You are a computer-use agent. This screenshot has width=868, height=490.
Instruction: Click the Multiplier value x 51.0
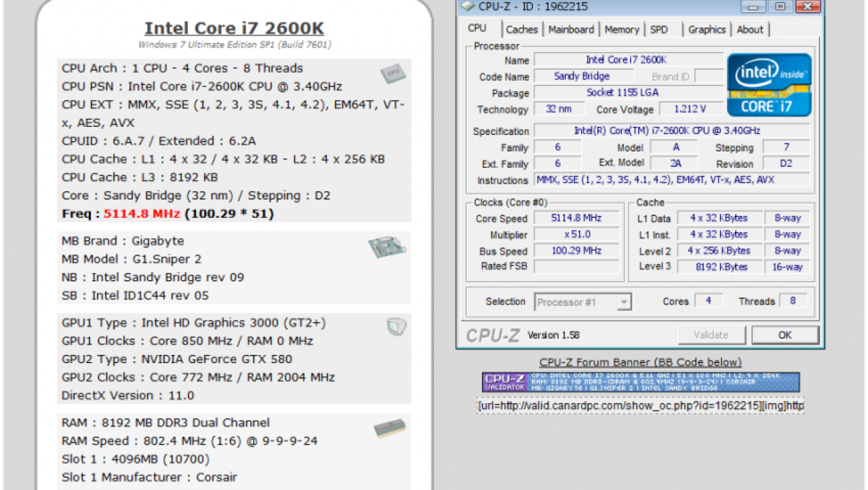(x=576, y=235)
